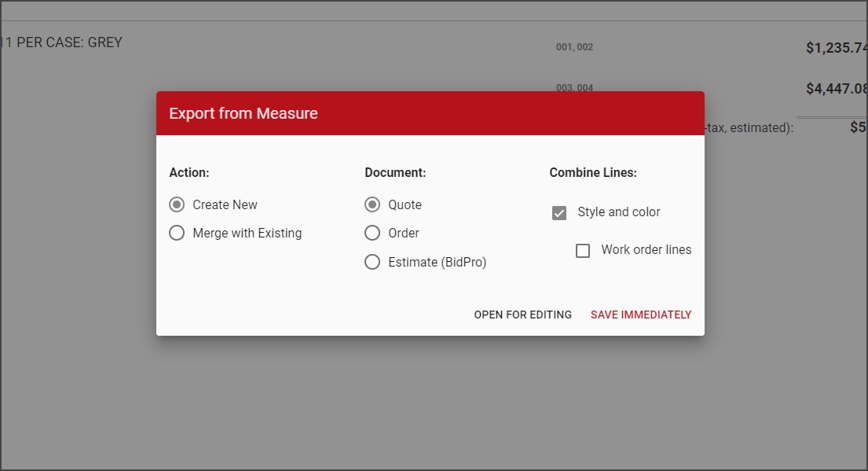The width and height of the screenshot is (868, 471).
Task: Select the Create New action
Action: (176, 204)
